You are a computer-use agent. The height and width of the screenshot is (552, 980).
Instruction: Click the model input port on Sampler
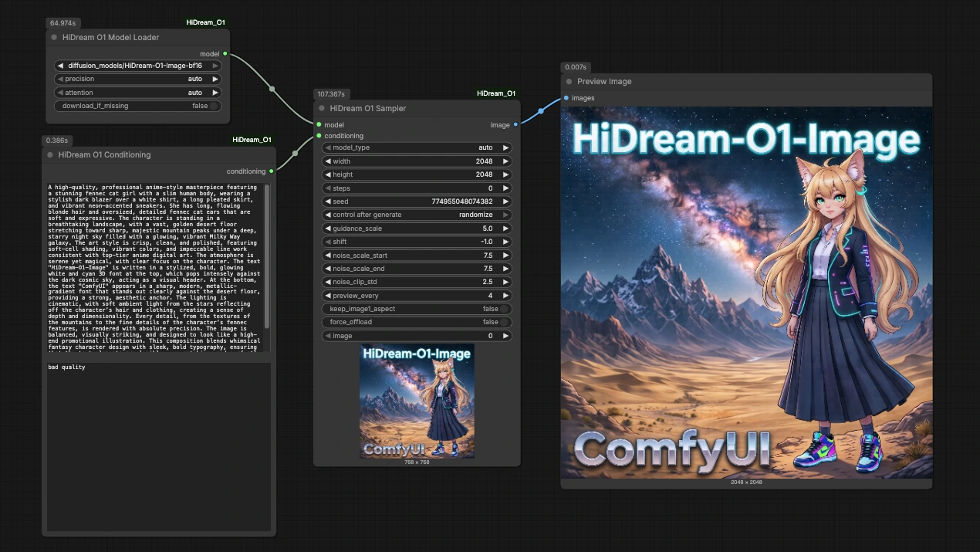coord(319,125)
